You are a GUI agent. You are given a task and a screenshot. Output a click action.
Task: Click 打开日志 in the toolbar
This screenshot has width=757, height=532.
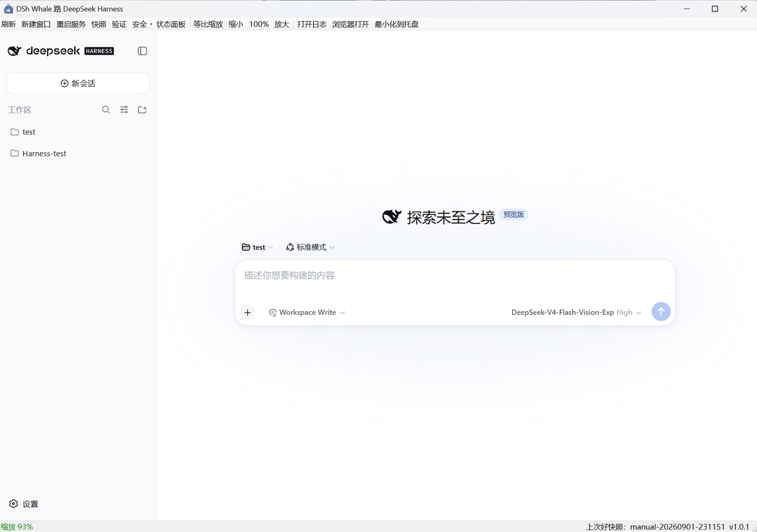tap(312, 25)
